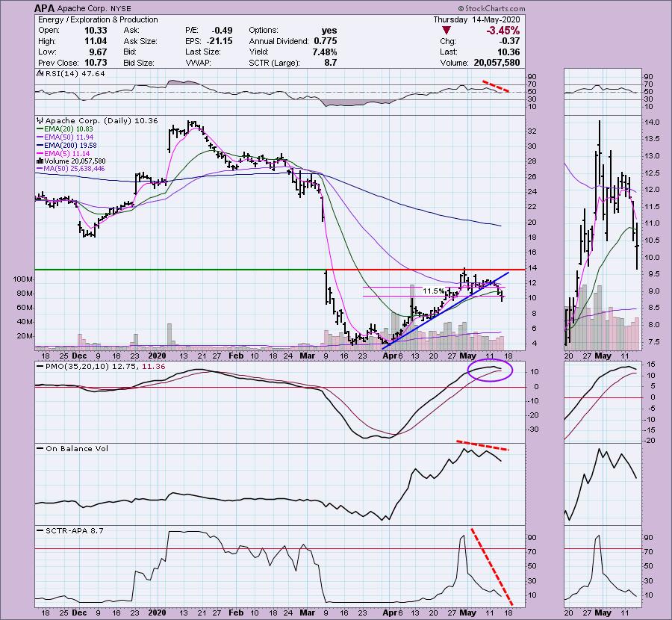This screenshot has width=672, height=620.
Task: Click the Prev Close value 10.73
Action: pos(96,63)
